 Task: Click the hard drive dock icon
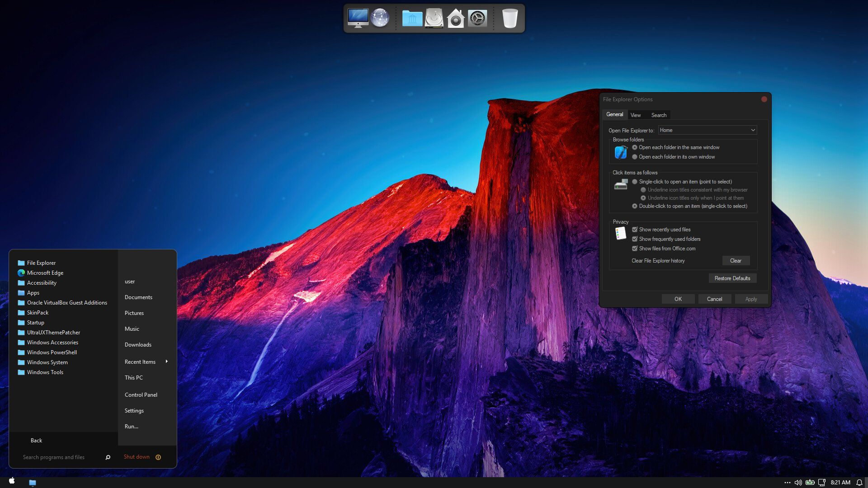tap(434, 19)
